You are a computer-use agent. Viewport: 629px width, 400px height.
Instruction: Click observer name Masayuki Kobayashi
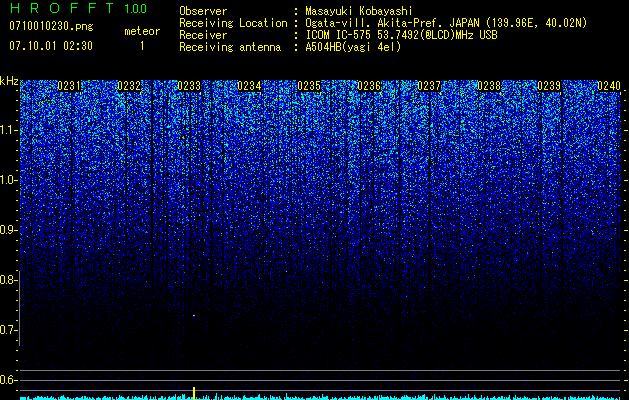point(359,11)
